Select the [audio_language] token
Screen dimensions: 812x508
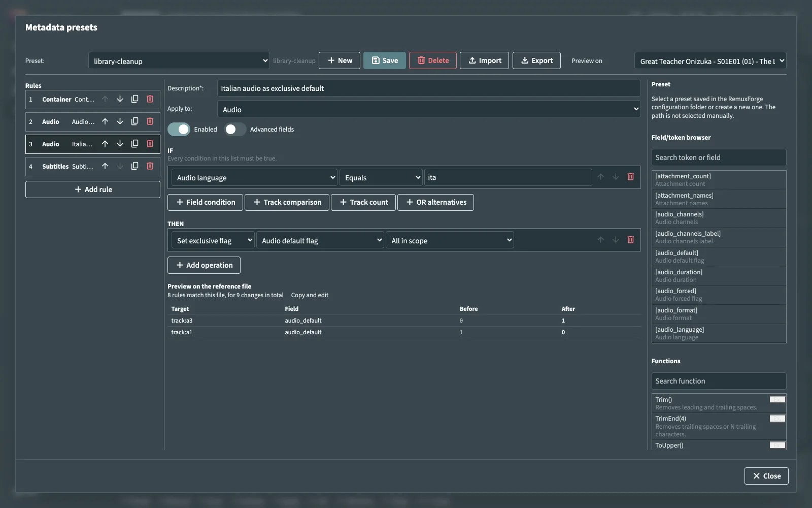click(x=719, y=333)
